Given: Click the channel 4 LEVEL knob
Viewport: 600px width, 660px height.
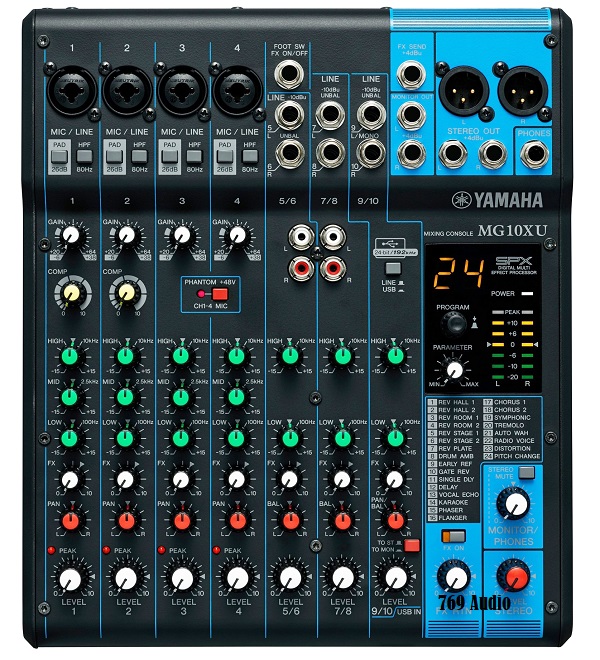Looking at the screenshot, I should tap(237, 580).
